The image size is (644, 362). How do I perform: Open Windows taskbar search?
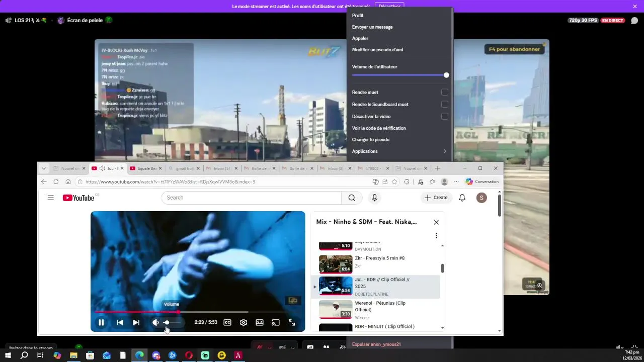tap(24, 355)
